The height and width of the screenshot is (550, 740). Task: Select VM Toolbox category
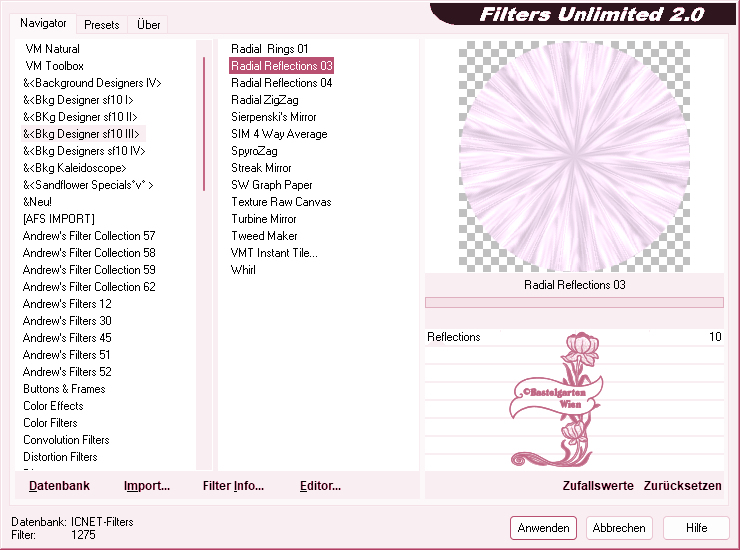(54, 66)
